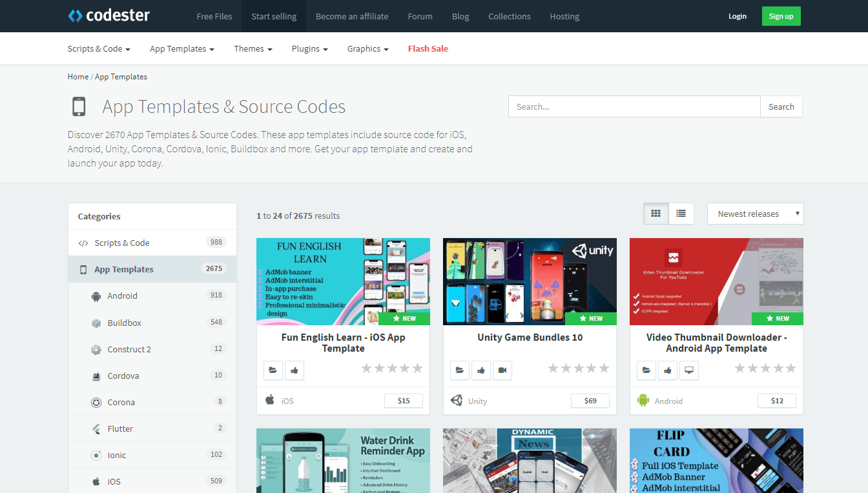The image size is (868, 493).
Task: Go to the Free Files page
Action: 214,16
